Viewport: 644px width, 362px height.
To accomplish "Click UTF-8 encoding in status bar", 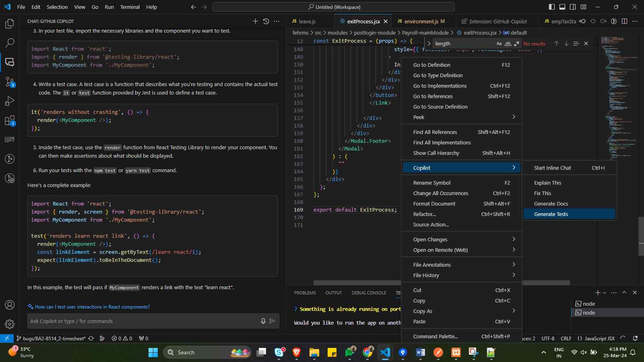I will tap(548, 338).
